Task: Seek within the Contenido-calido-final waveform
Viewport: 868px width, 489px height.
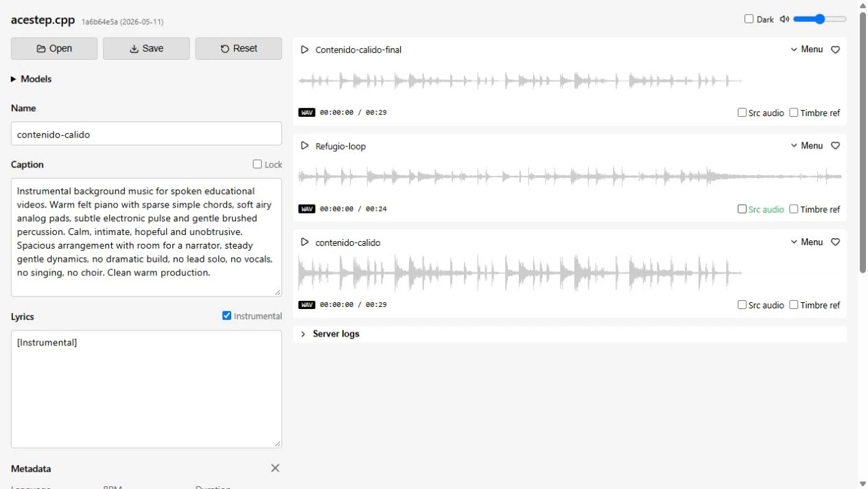Action: click(570, 81)
